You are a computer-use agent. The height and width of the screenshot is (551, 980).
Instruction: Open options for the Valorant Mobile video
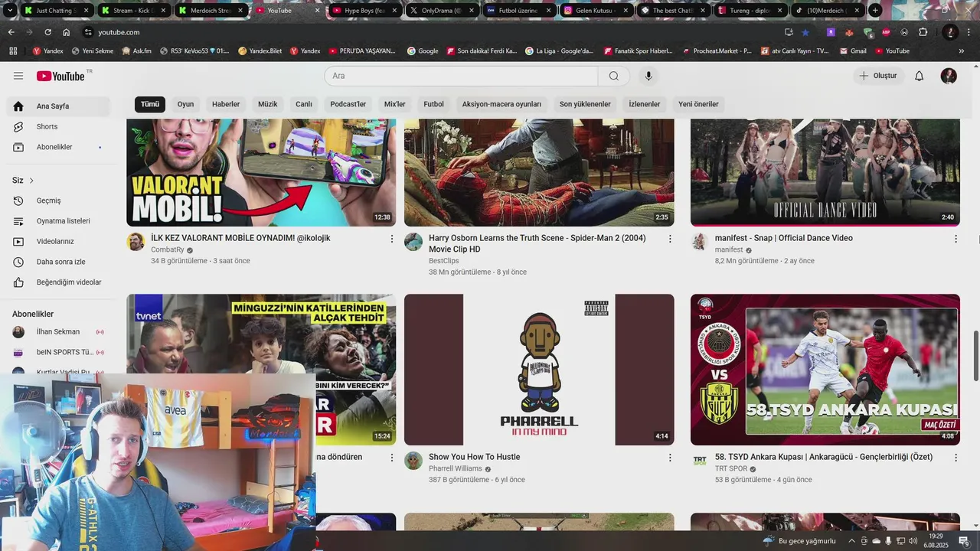point(392,239)
